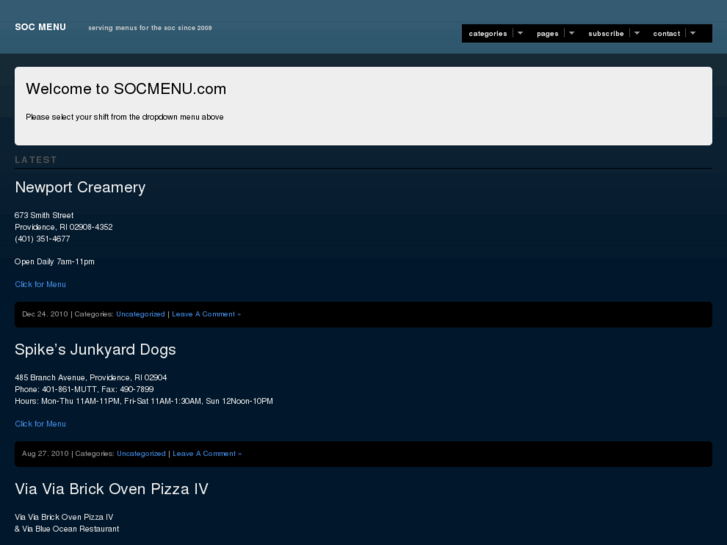Expand the contact dropdown arrow
The height and width of the screenshot is (545, 727).
pos(693,33)
